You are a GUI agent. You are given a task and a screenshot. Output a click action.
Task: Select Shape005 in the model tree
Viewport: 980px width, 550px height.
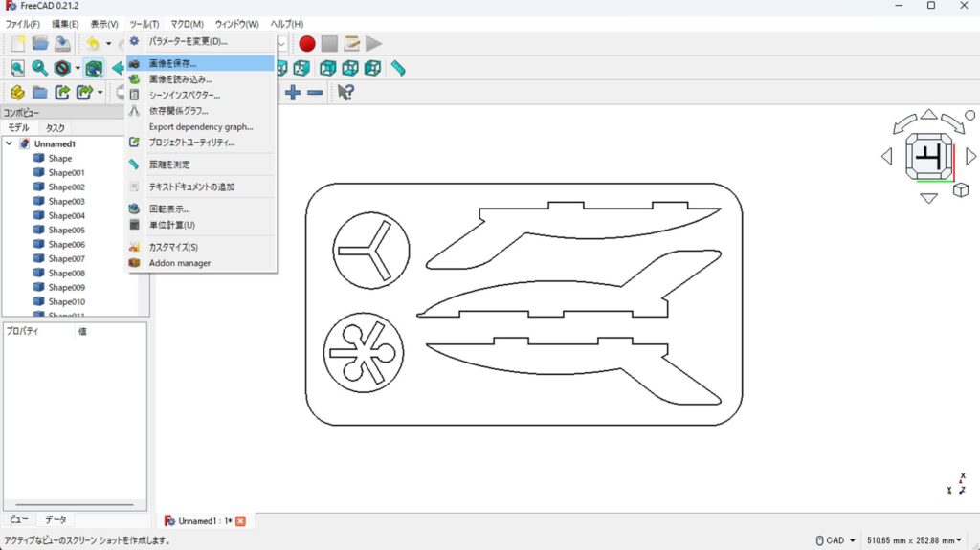(x=66, y=230)
